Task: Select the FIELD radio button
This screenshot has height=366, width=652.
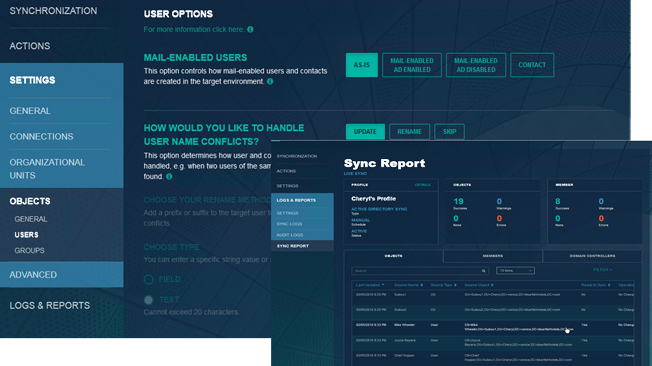Action: tap(148, 279)
